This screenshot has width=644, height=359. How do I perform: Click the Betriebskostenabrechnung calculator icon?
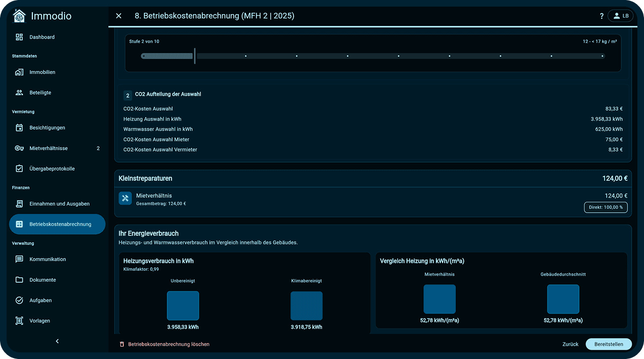tap(19, 224)
